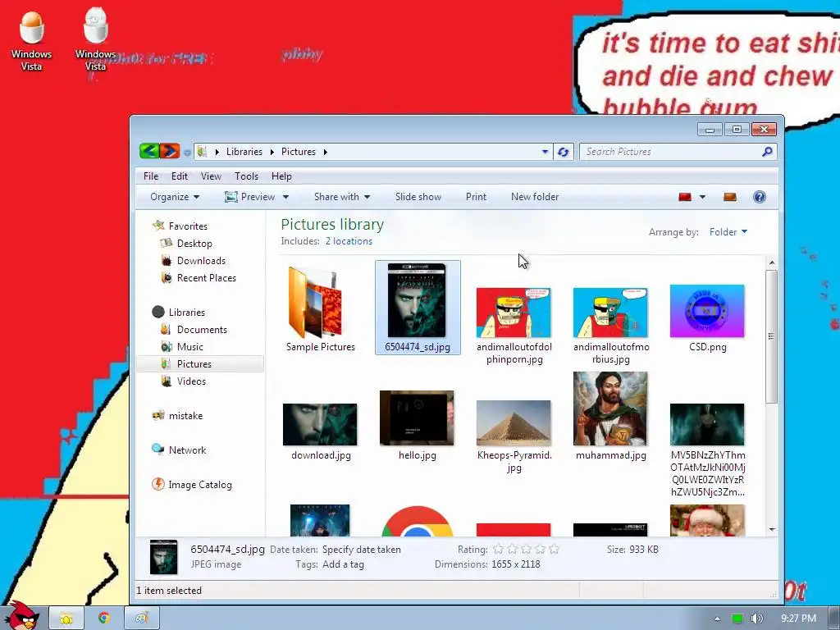Viewport: 840px width, 630px height.
Task: Open the Edit menu
Action: [x=180, y=176]
